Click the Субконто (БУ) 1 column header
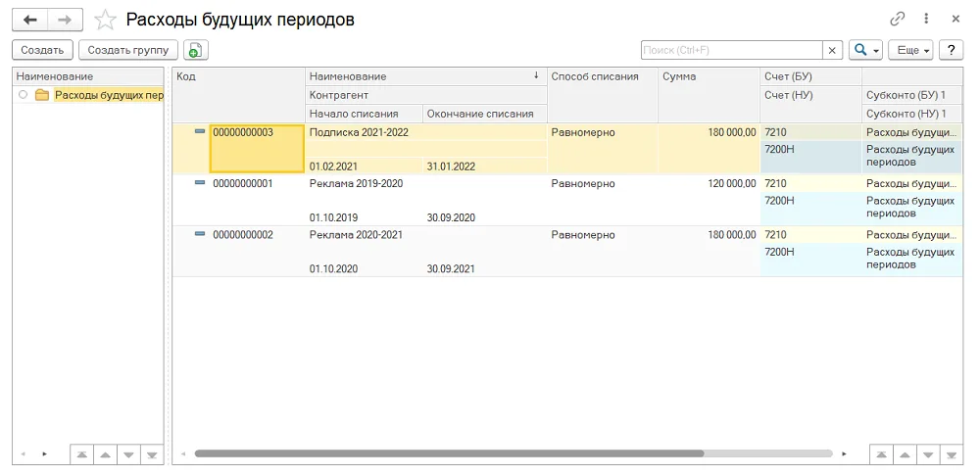Screen dimensions: 980x476 click(x=911, y=95)
